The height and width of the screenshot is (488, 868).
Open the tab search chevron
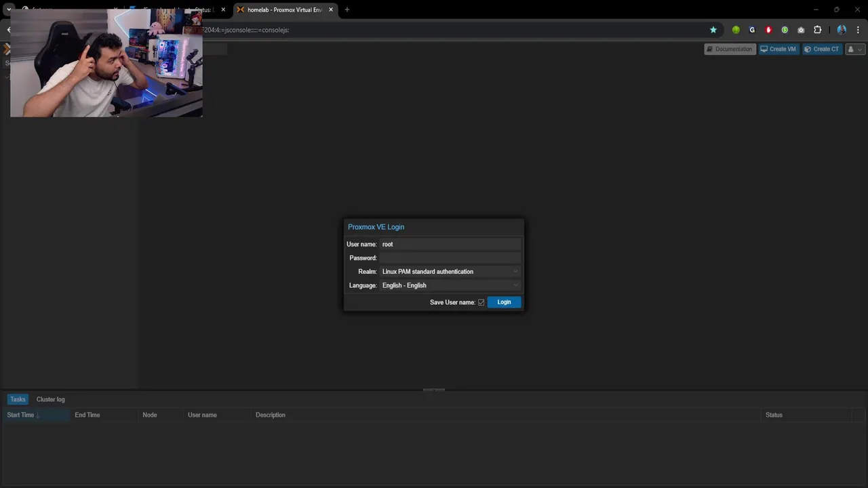9,9
